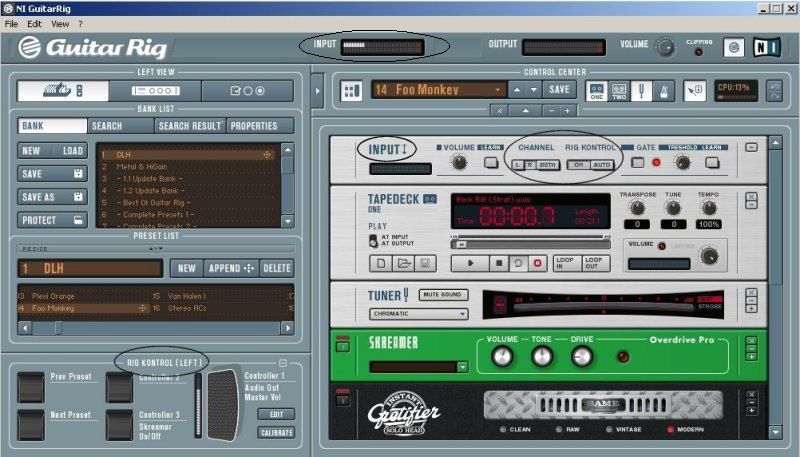Click the PROTECT bank button
Viewport: 800px width, 457px height.
click(52, 220)
